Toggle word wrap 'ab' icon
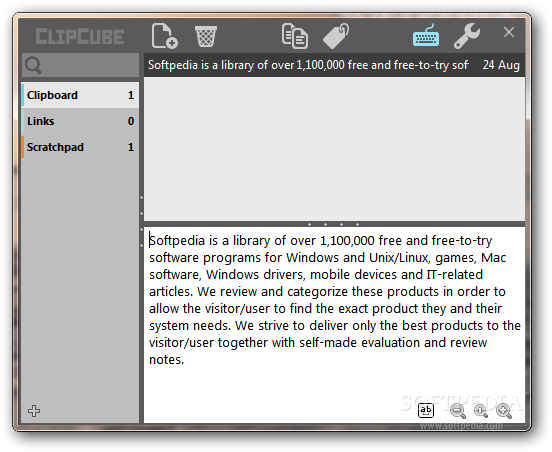Screen dimensions: 552x452 click(426, 410)
